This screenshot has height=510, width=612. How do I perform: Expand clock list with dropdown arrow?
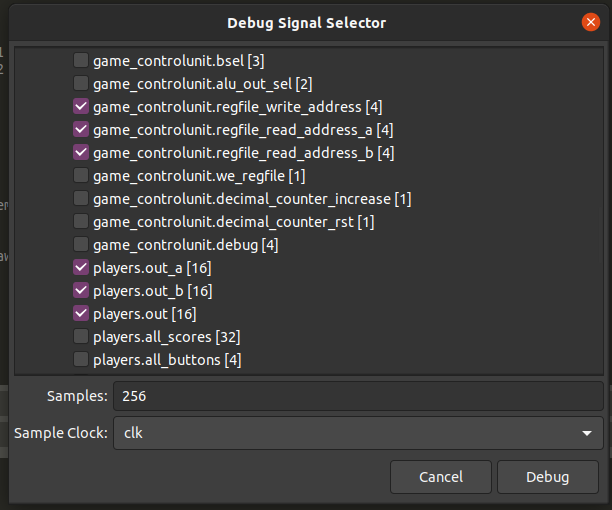point(587,433)
